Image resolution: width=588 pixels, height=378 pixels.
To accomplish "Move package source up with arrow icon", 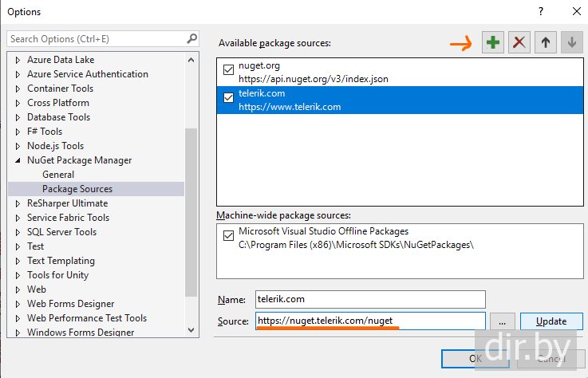I will 546,43.
